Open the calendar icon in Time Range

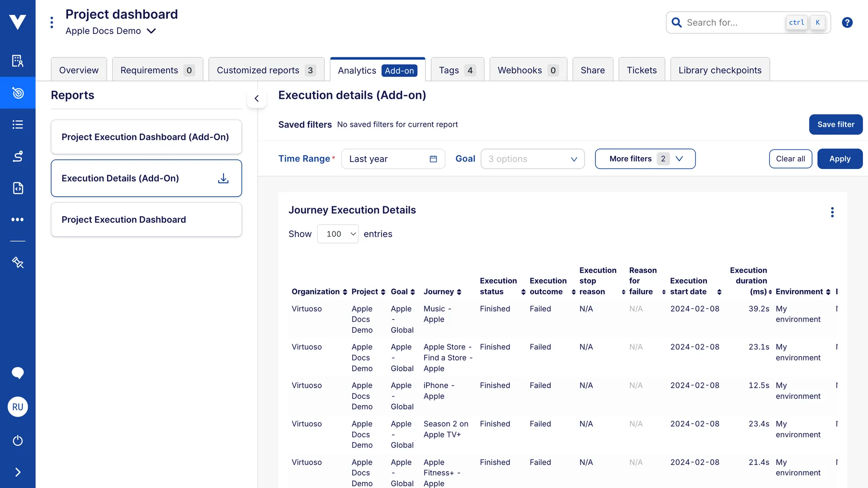click(x=433, y=159)
